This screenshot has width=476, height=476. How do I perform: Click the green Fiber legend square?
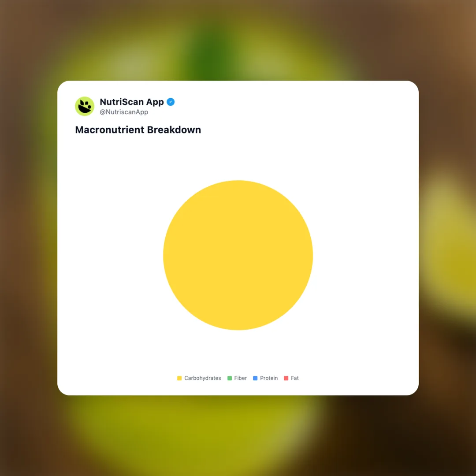point(230,378)
